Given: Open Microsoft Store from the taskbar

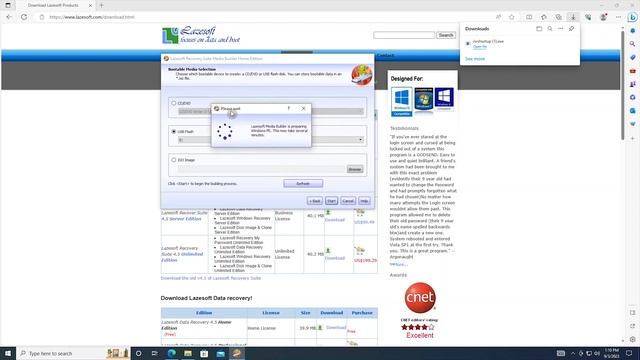Looking at the screenshot, I should [204, 353].
